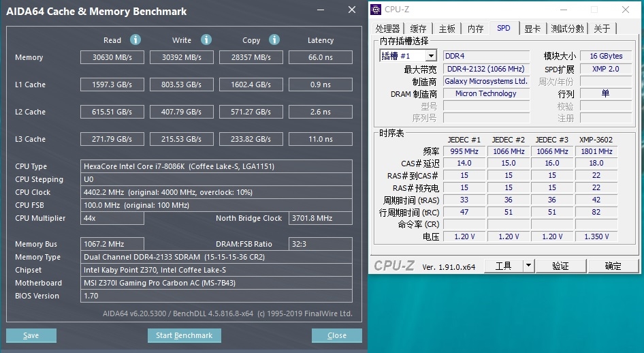Viewport: 644px width, 353px height.
Task: Click the L1 Cache Read value 1597.3 GB/s
Action: pos(112,85)
